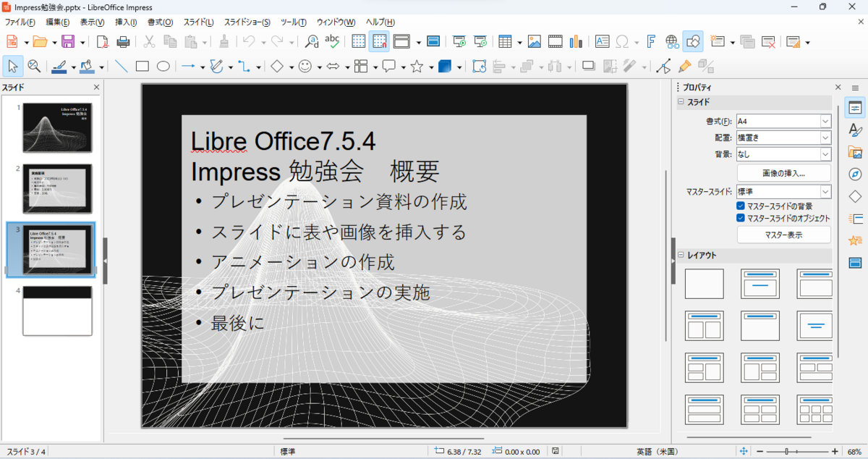Open the スライドショー(S) menu
The width and height of the screenshot is (868, 459).
click(247, 22)
